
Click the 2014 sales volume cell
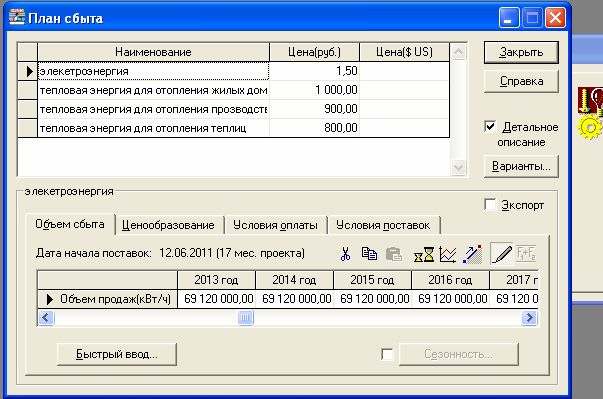tap(295, 299)
